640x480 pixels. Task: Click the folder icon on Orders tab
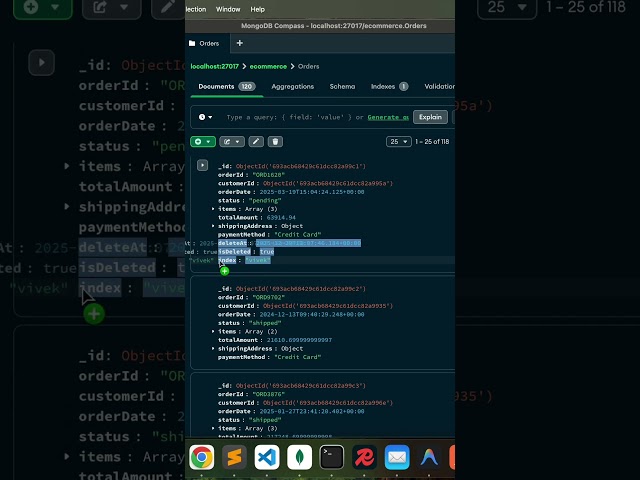[x=192, y=43]
